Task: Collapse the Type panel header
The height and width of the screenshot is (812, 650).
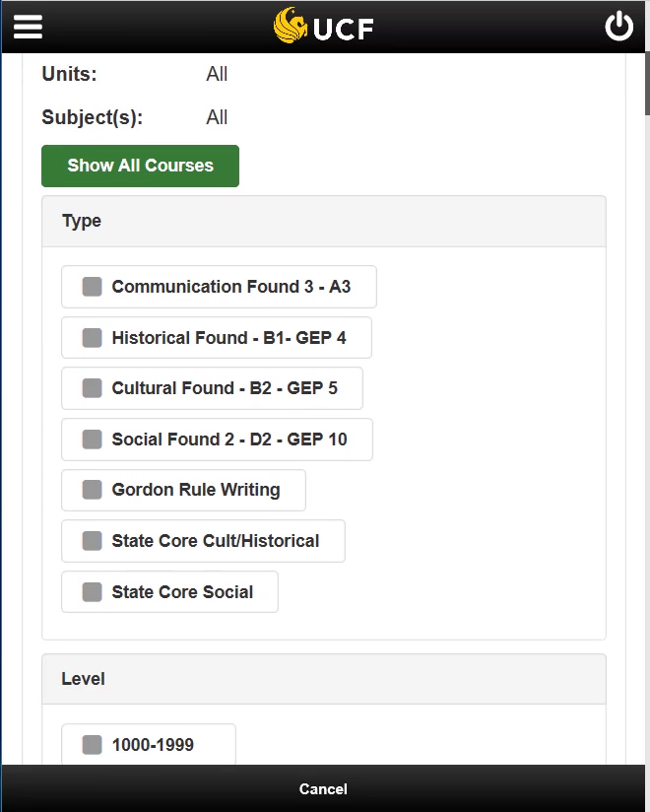Action: point(324,221)
